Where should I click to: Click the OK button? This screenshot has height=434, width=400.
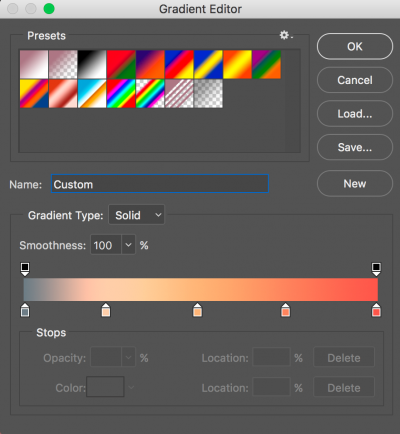point(355,46)
